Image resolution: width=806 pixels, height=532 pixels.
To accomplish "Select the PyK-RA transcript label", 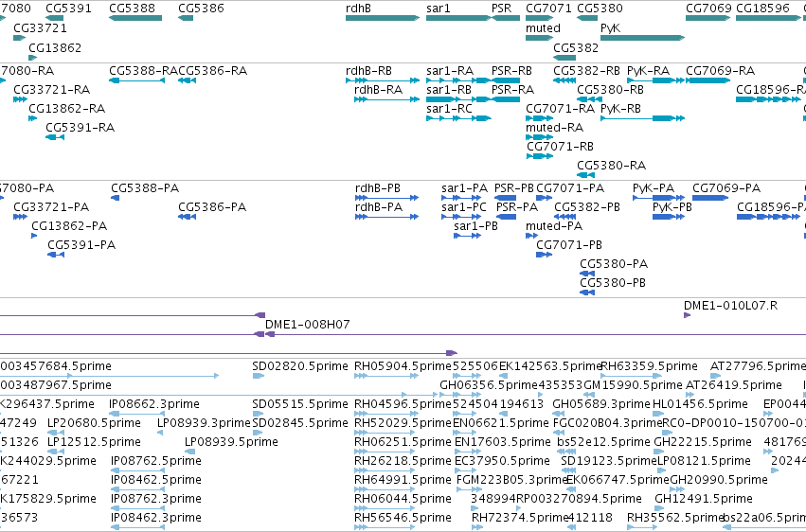I will pyautogui.click(x=648, y=70).
